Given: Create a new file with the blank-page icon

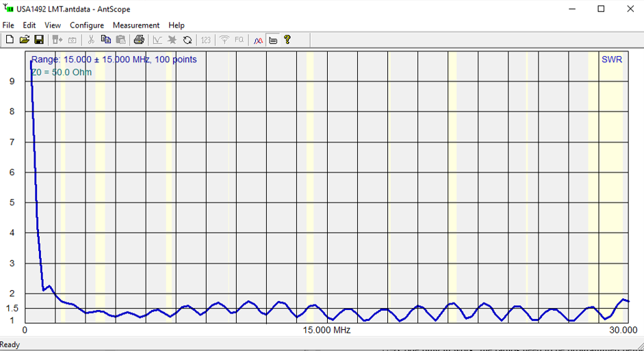Looking at the screenshot, I should 10,40.
